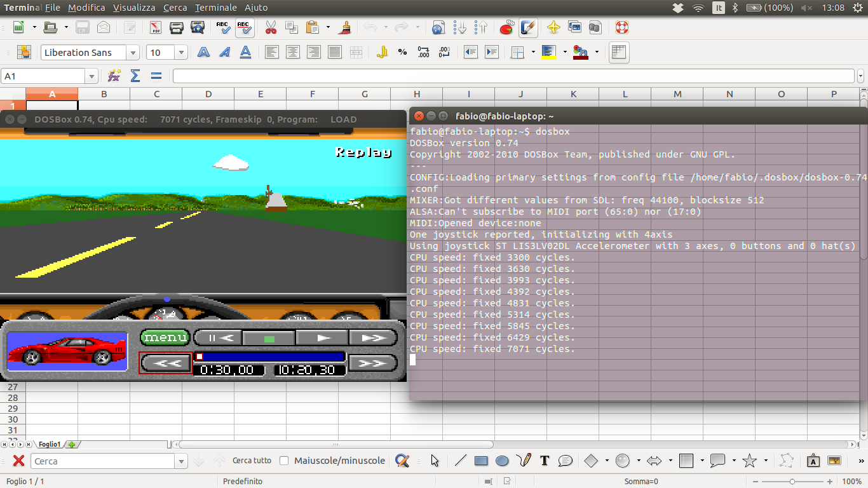The image size is (868, 488).
Task: Click the Cut scissors icon
Action: (x=271, y=27)
